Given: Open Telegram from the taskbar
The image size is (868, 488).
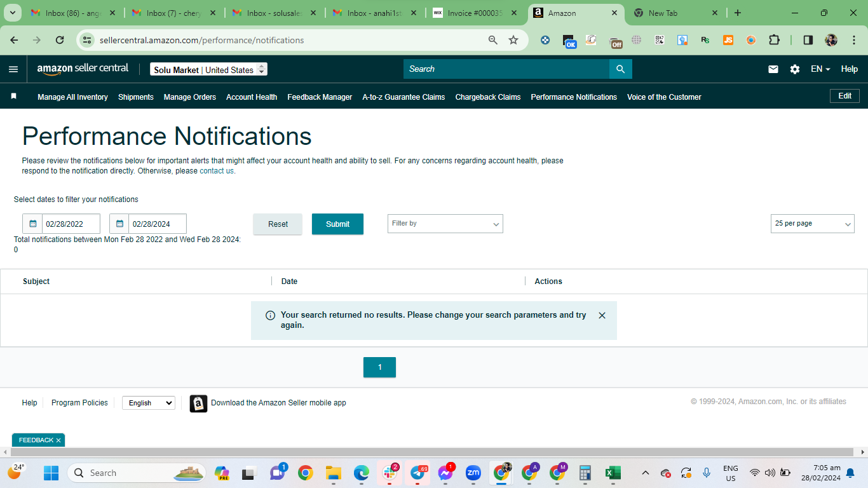Looking at the screenshot, I should [417, 473].
